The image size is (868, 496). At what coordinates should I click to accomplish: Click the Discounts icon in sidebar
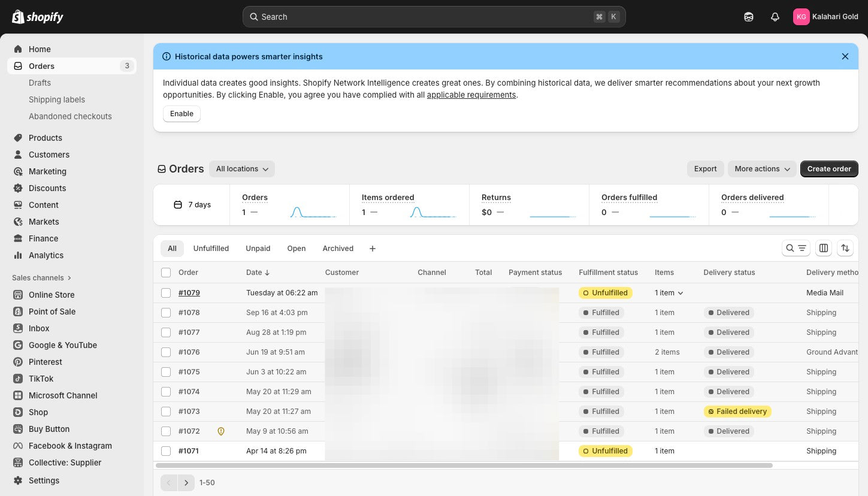point(18,188)
